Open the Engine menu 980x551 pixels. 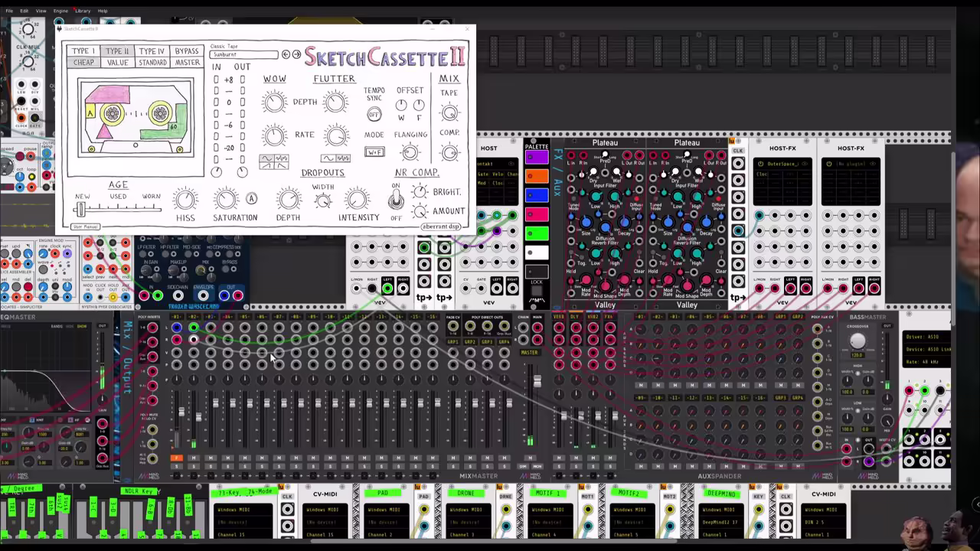coord(60,11)
